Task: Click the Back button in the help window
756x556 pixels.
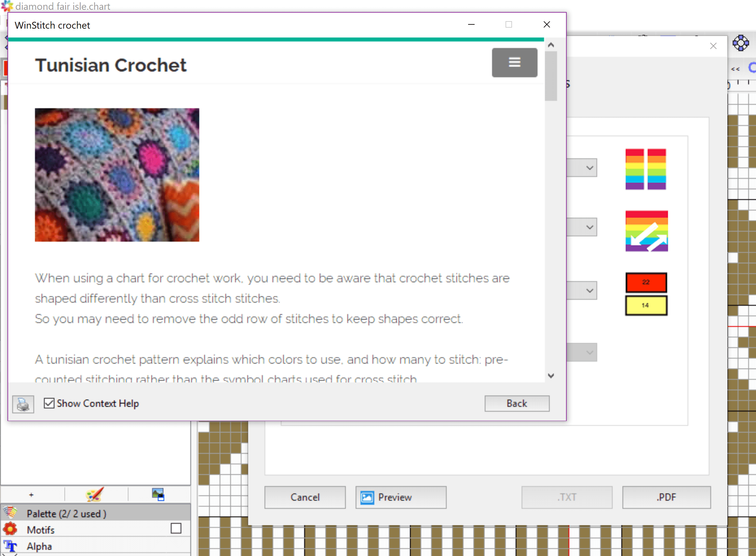Action: coord(517,403)
